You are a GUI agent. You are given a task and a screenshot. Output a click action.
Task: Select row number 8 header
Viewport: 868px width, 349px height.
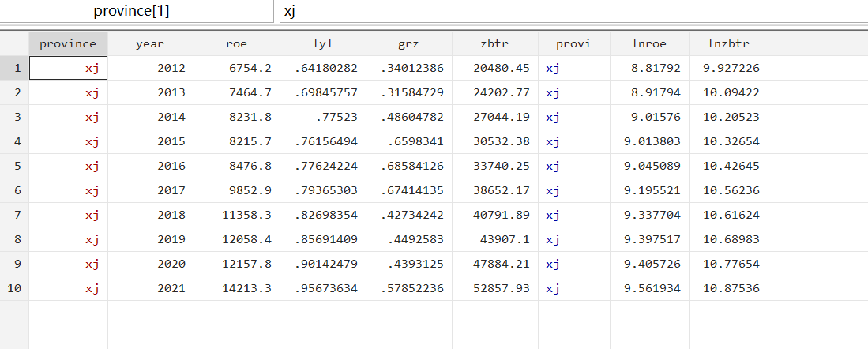pos(14,239)
